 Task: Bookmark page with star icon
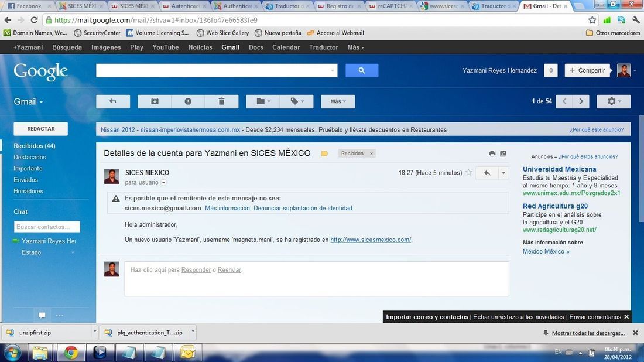(592, 20)
